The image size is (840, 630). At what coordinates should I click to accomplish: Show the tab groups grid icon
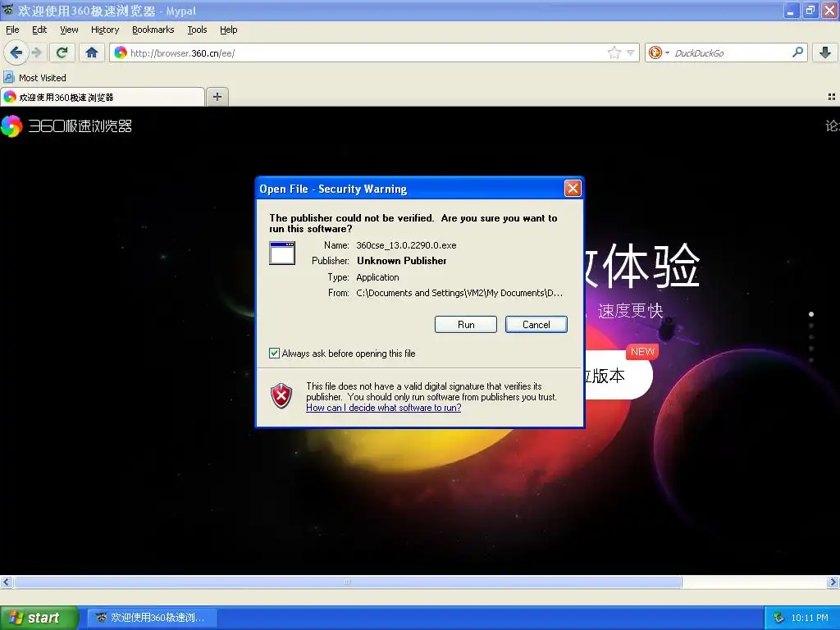[x=832, y=97]
